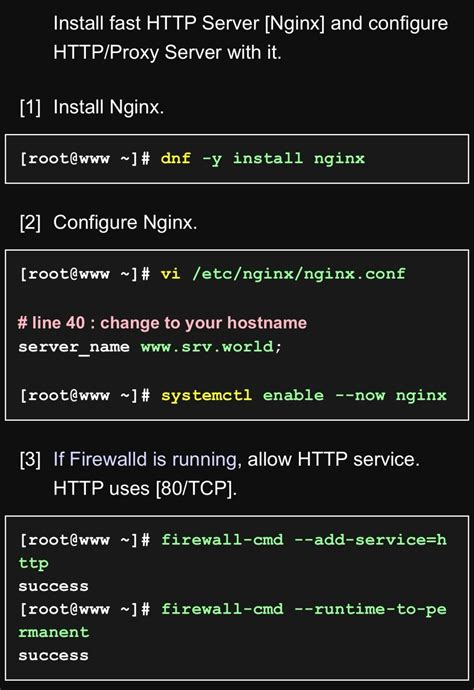The image size is (474, 690).
Task: Click 'allow HTTP service.' text in step 3
Action: point(334,459)
